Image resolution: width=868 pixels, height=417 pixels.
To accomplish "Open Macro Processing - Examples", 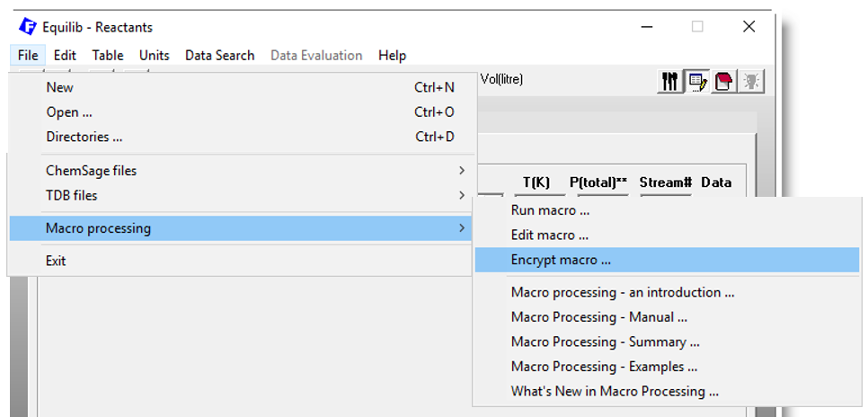I will (x=667, y=367).
